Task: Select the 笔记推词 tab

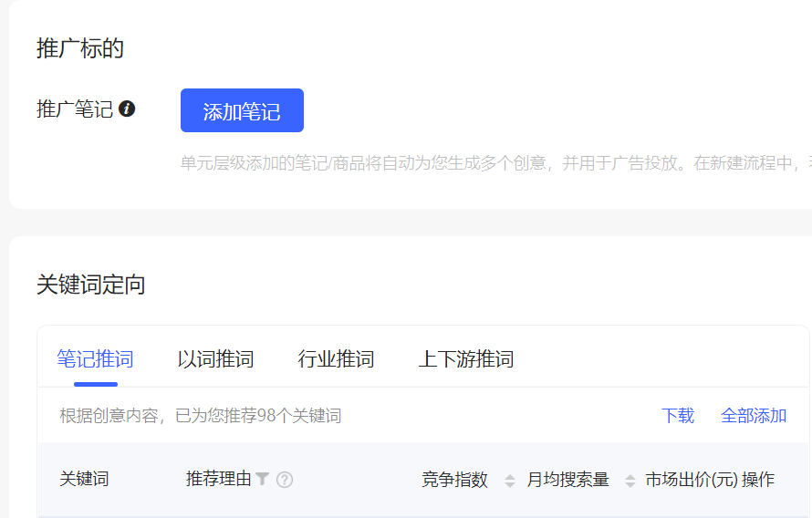Action: tap(95, 359)
